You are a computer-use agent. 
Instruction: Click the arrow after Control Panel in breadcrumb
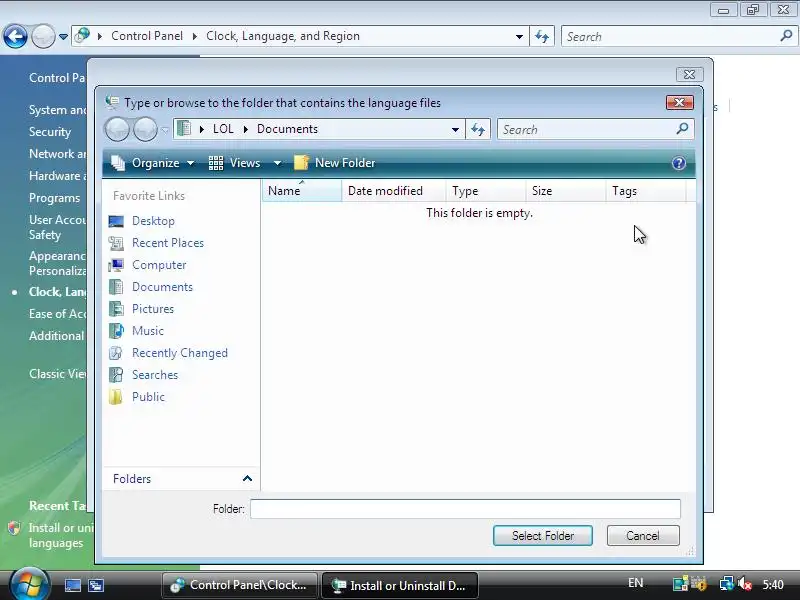pyautogui.click(x=195, y=36)
